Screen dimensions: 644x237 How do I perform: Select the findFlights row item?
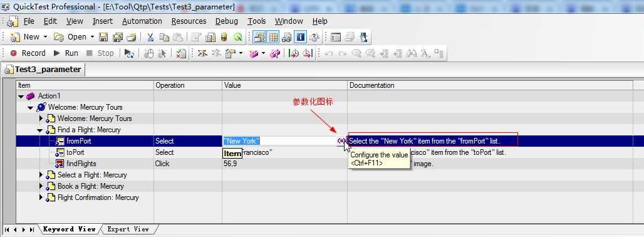81,164
